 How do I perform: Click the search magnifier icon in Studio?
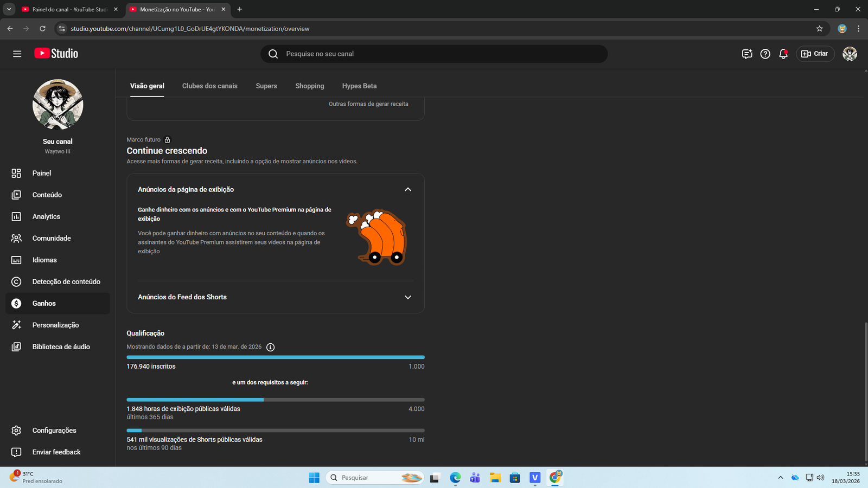click(x=273, y=54)
